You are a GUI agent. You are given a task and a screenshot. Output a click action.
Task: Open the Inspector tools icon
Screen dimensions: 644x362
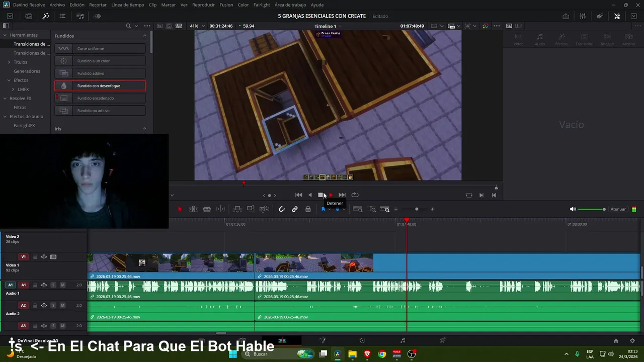(617, 16)
